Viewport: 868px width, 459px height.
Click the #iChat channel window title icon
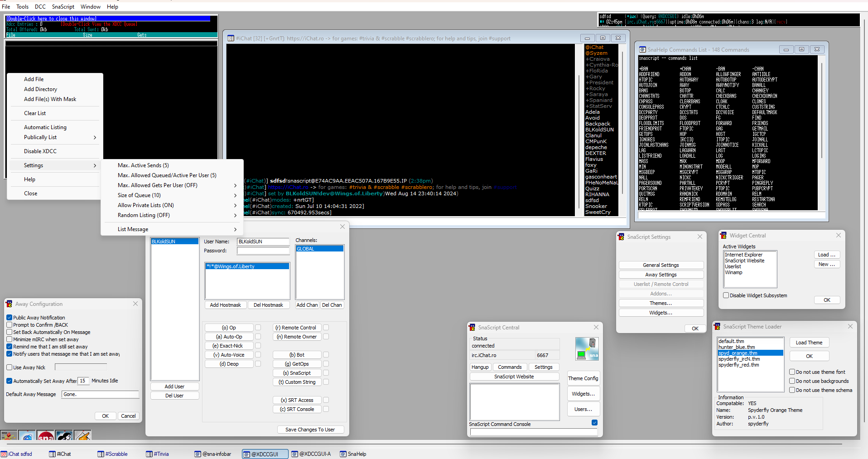(x=231, y=39)
